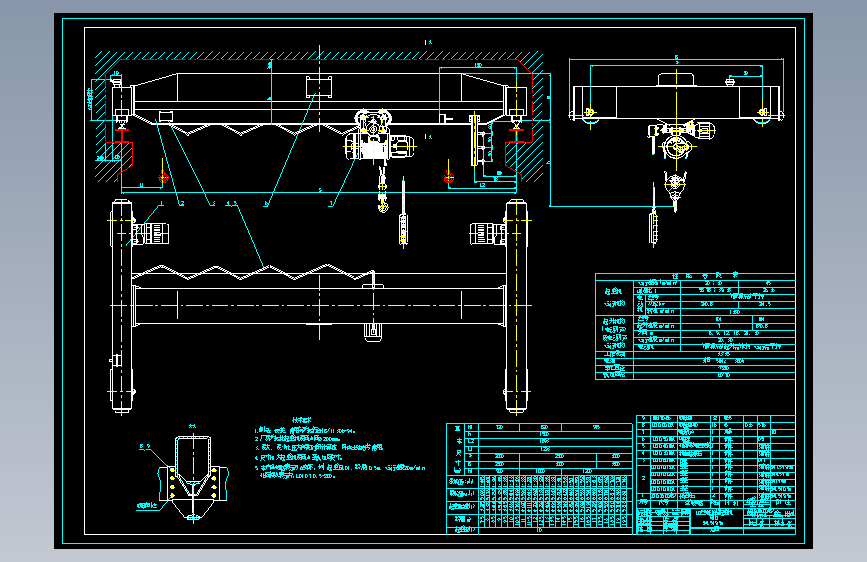Select the drawing title block
867x562 pixels.
[x=716, y=520]
